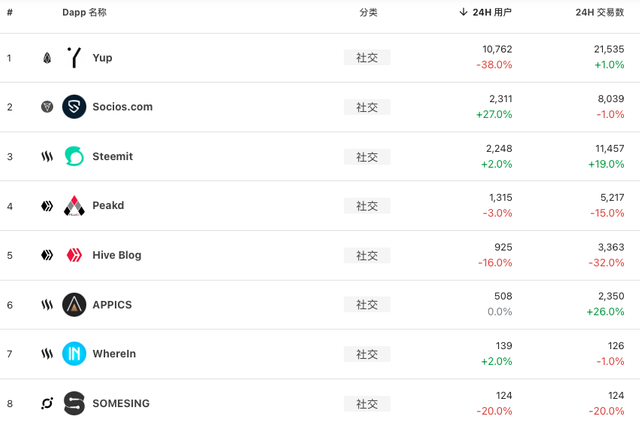Click the blue WhereIn logo icon
The width and height of the screenshot is (640, 424).
click(74, 354)
